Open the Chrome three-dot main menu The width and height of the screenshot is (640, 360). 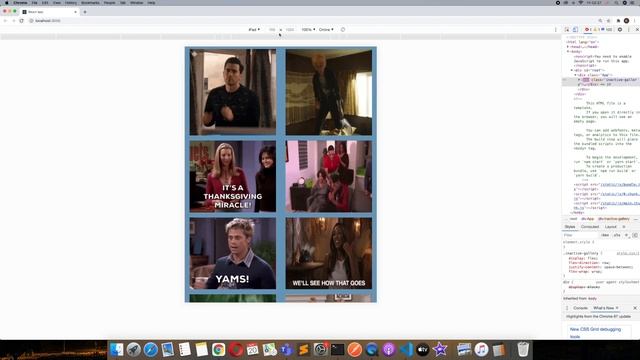tap(635, 20)
